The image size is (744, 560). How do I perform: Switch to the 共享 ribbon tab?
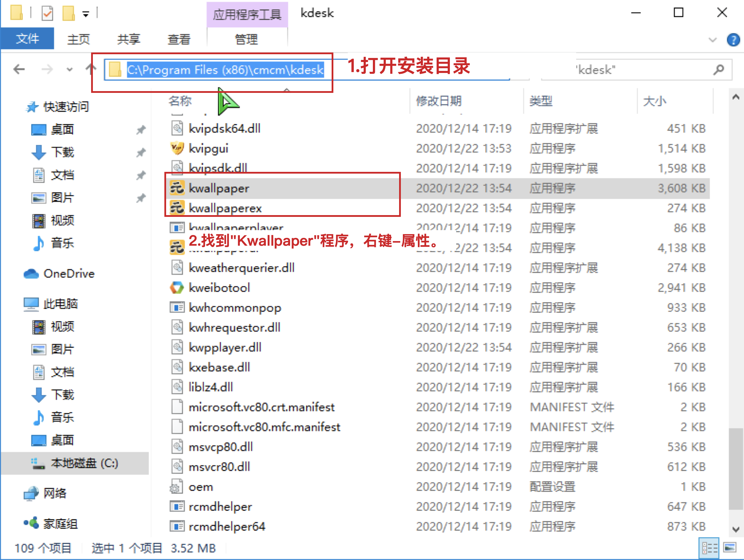click(129, 39)
